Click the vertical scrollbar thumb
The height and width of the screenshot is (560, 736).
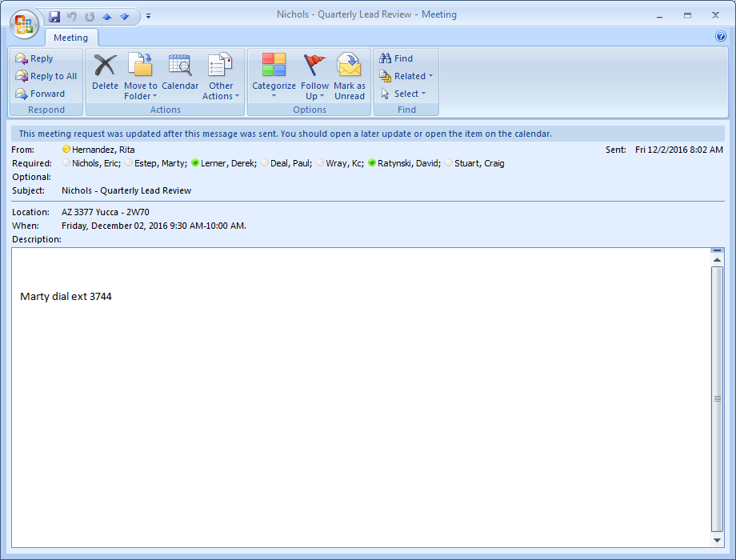click(x=717, y=399)
